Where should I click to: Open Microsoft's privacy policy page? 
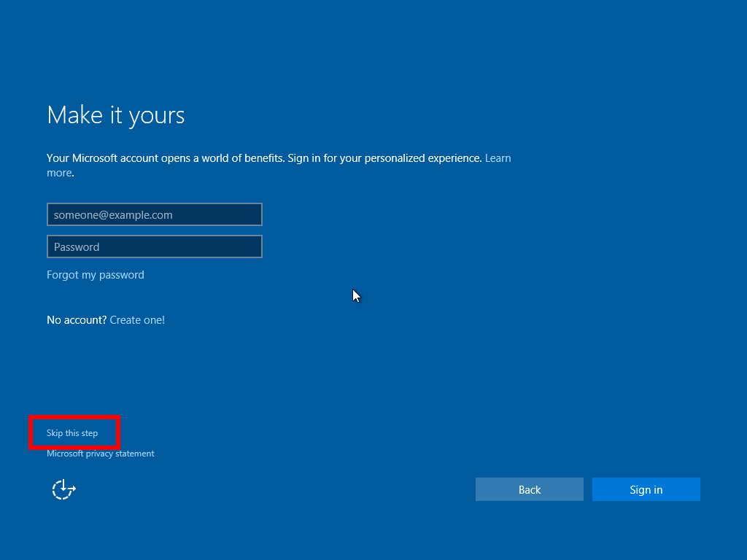pyautogui.click(x=100, y=453)
